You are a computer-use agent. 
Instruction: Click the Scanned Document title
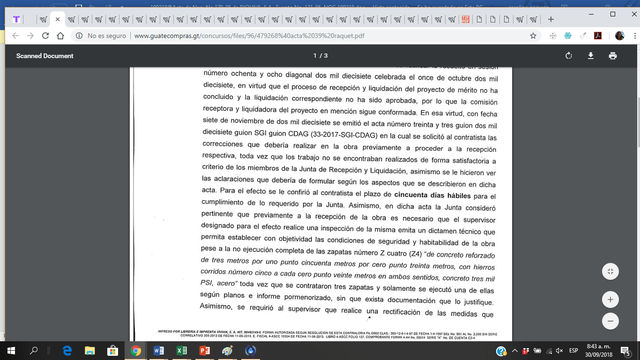pos(45,56)
